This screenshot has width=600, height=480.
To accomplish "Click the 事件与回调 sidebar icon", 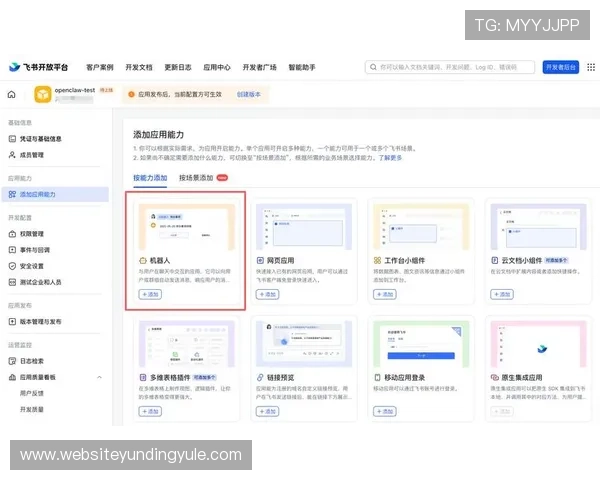I will (12, 250).
